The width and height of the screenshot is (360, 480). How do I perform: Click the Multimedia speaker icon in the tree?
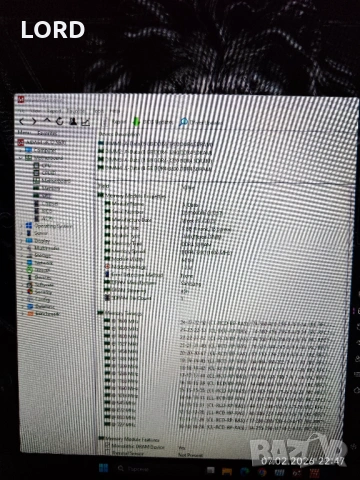tap(29, 248)
